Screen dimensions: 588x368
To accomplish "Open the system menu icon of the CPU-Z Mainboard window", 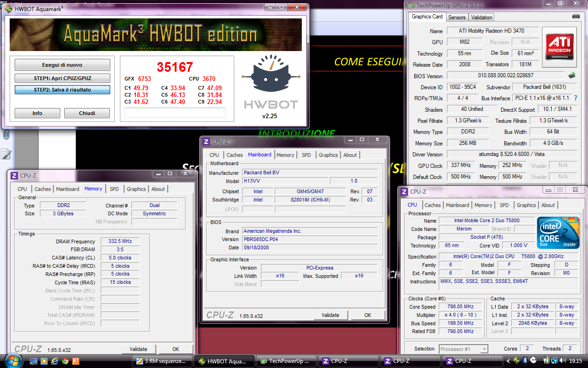I will [206, 142].
